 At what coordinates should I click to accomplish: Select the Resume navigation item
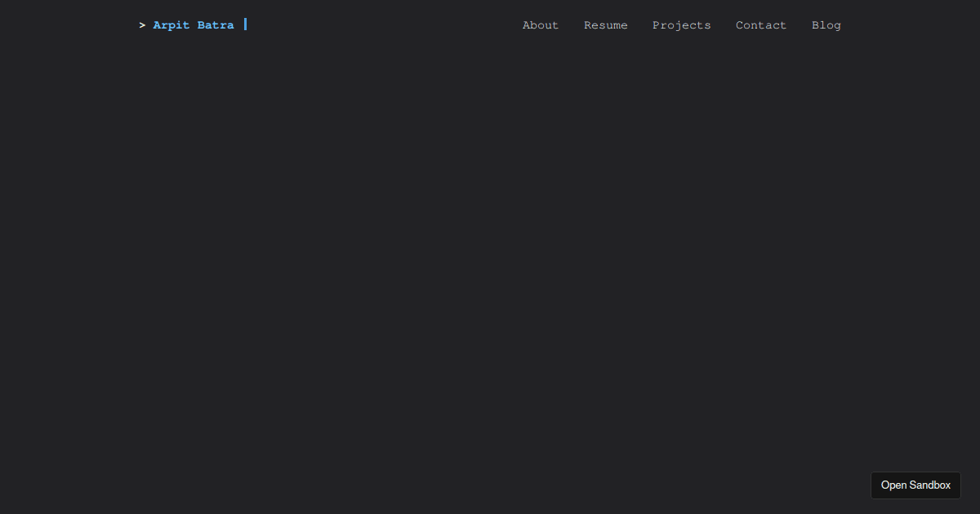(x=606, y=25)
